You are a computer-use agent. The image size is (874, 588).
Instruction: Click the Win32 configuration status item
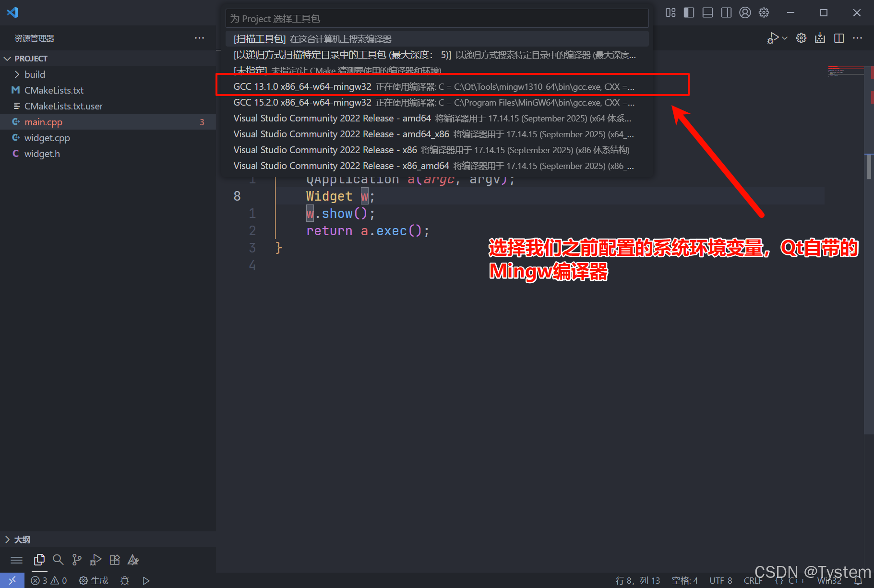(829, 580)
